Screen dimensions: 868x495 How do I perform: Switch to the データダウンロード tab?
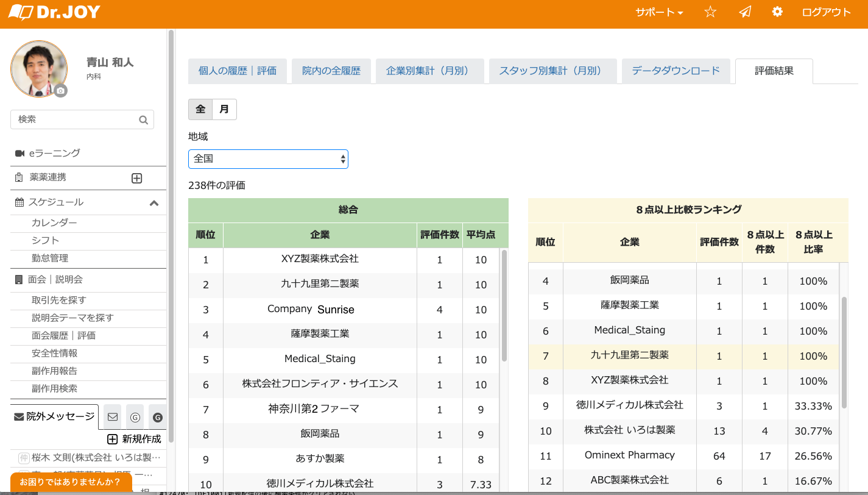(676, 71)
